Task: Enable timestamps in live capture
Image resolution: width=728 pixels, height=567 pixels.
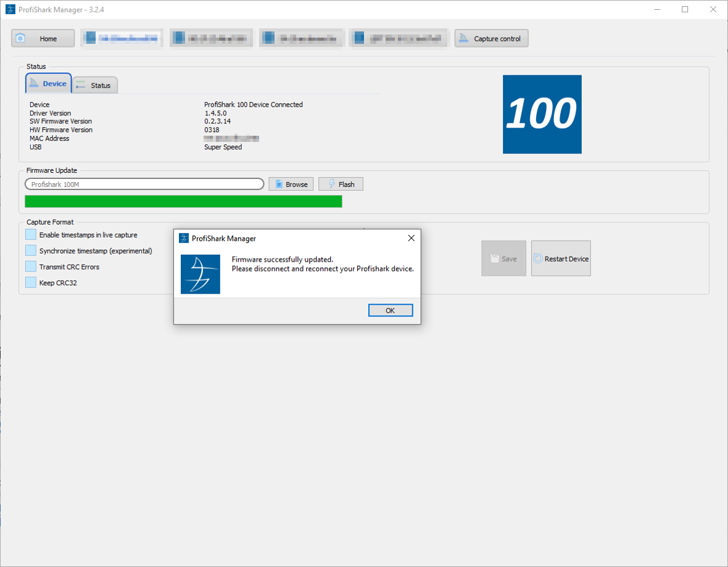Action: [x=30, y=234]
